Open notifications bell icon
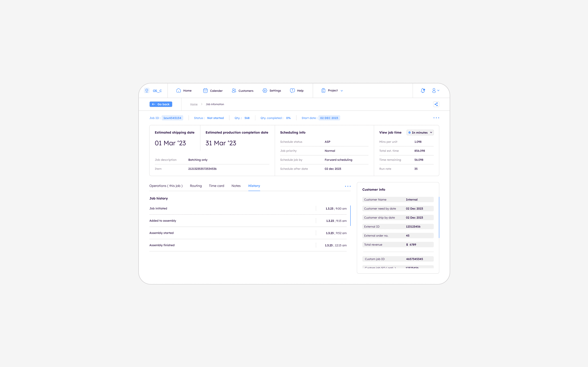The height and width of the screenshot is (367, 588). 423,91
